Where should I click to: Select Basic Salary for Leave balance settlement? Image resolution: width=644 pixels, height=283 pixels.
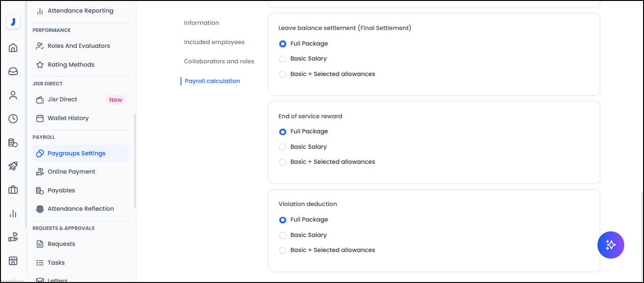point(283,59)
